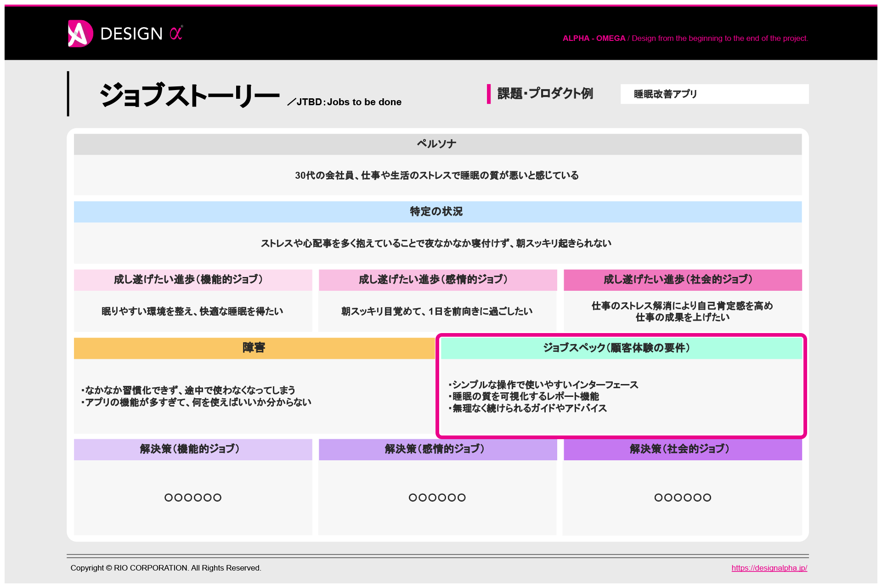Select the text 朝スッキリ目覚めて、1日を前向きに過ごしたい
The image size is (882, 588).
[x=437, y=311]
